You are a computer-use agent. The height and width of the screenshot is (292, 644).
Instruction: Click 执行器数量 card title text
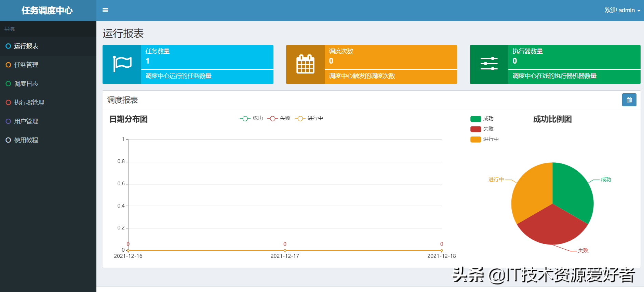(x=528, y=51)
